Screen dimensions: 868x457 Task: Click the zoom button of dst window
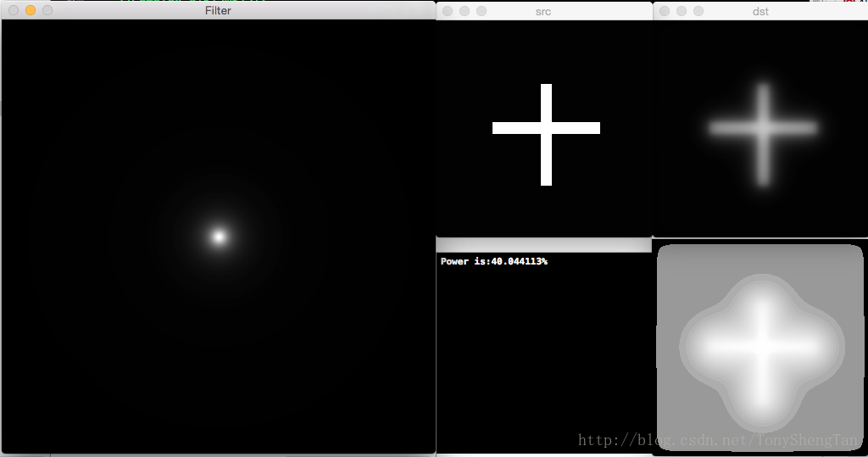[x=698, y=11]
